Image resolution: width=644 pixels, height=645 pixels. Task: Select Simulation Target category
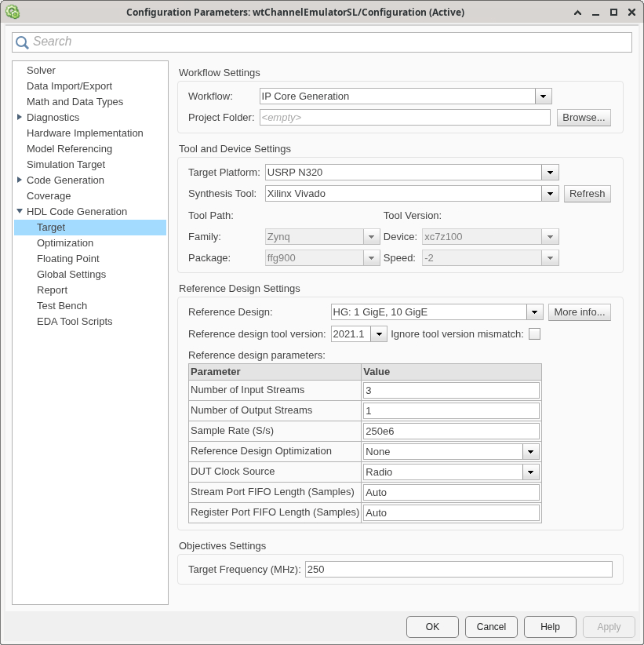(x=66, y=164)
